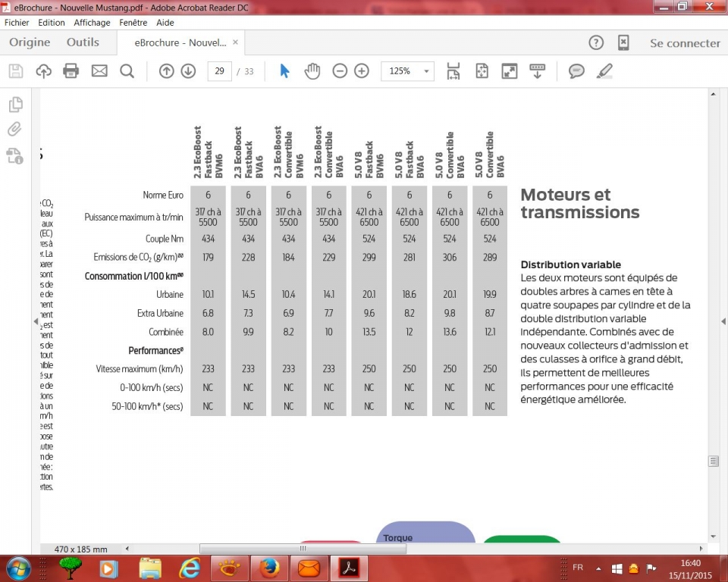This screenshot has width=728, height=582.
Task: Activate the Selection arrow tool
Action: click(284, 71)
